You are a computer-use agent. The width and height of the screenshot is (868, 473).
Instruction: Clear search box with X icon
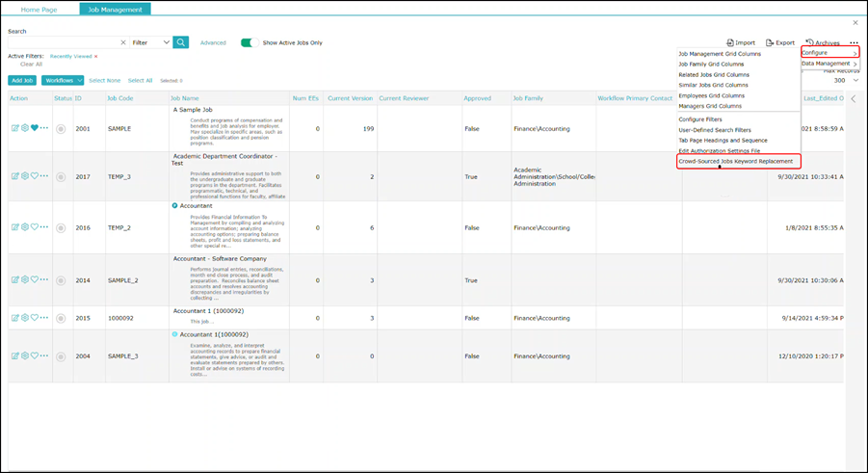tap(123, 42)
